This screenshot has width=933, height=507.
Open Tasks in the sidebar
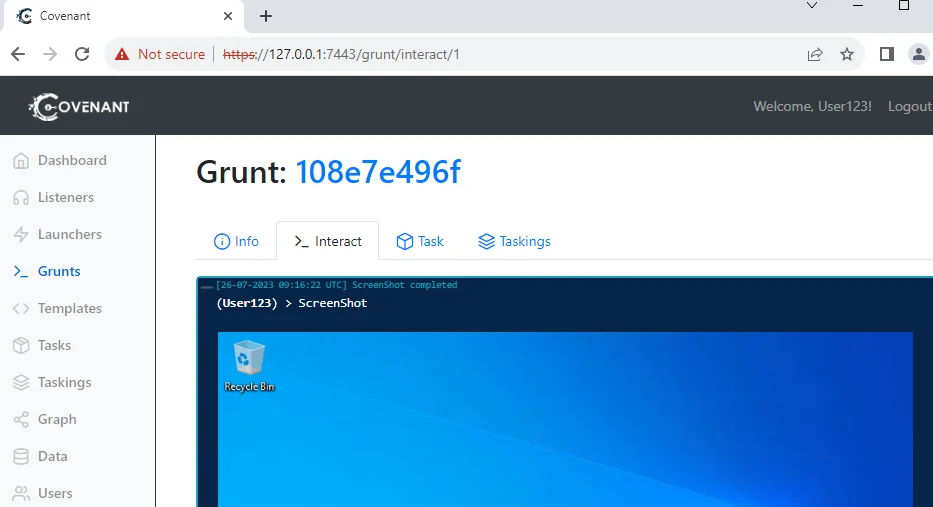[x=42, y=345]
